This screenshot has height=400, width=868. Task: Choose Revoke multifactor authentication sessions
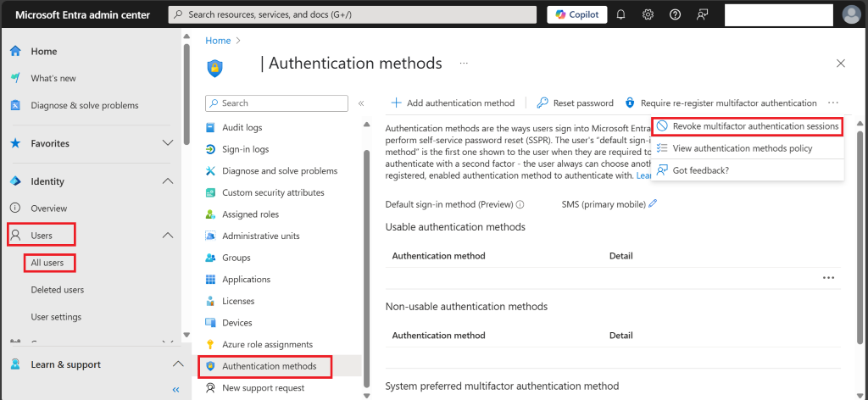click(748, 126)
